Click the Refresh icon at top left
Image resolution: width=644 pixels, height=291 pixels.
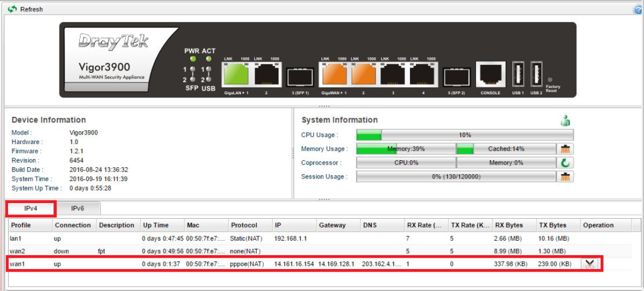[x=12, y=9]
